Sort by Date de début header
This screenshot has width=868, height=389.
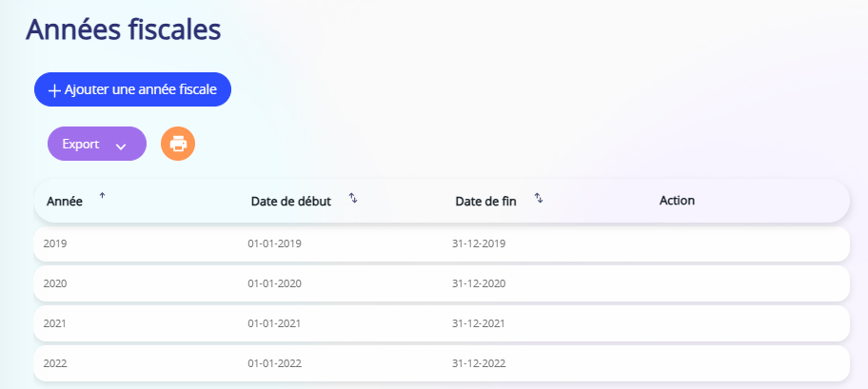point(290,202)
